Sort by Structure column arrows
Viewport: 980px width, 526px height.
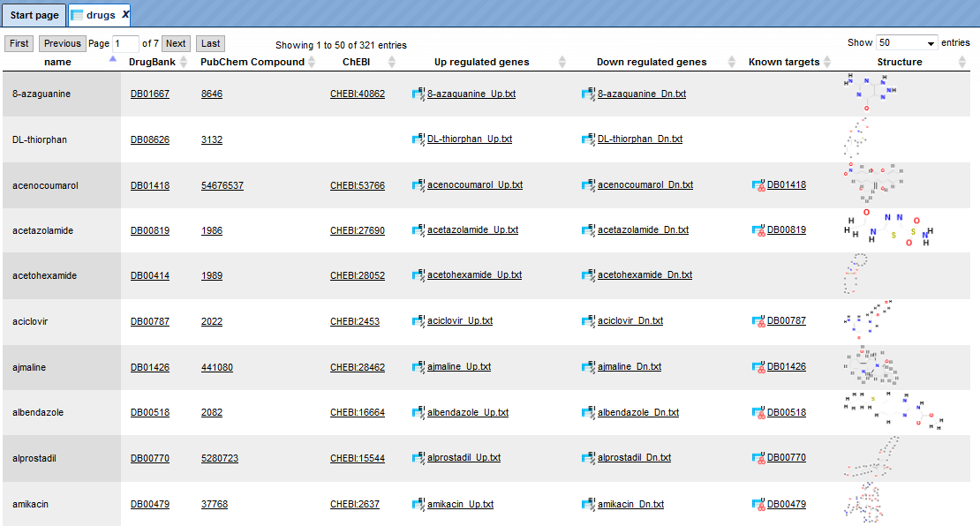pyautogui.click(x=961, y=62)
